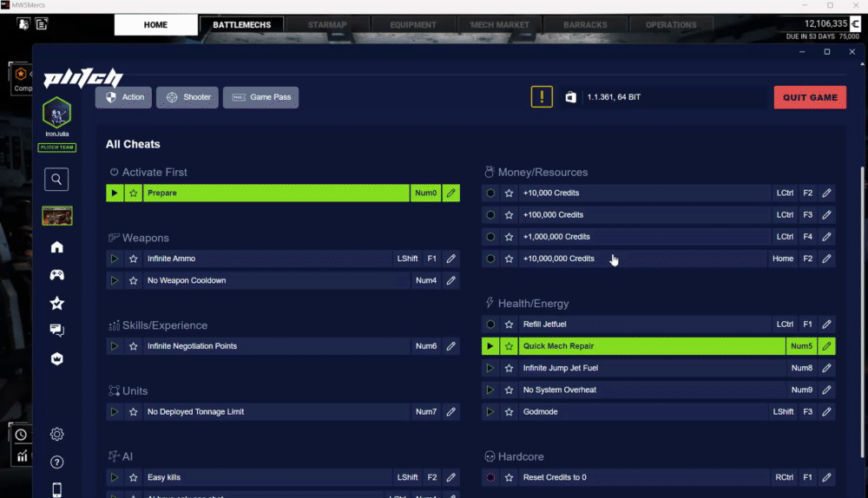This screenshot has width=868, height=498.
Task: Open the search icon in Plitch sidebar
Action: (x=56, y=180)
